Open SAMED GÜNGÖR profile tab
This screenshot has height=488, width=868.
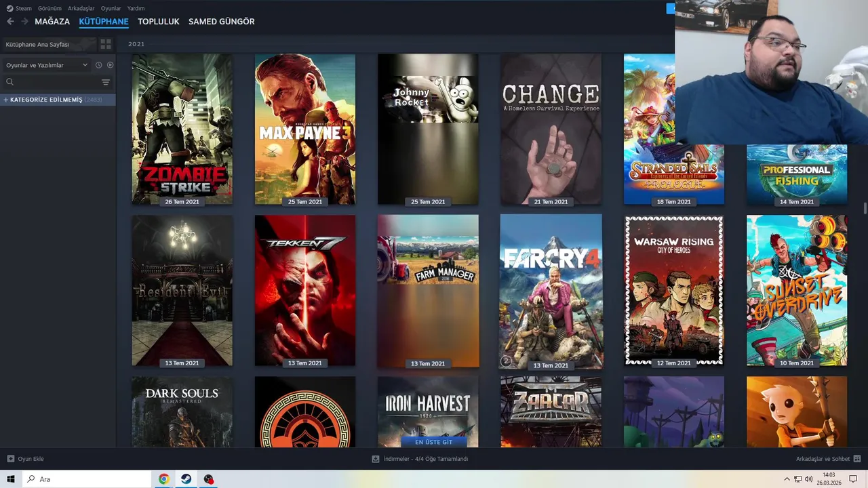click(222, 22)
